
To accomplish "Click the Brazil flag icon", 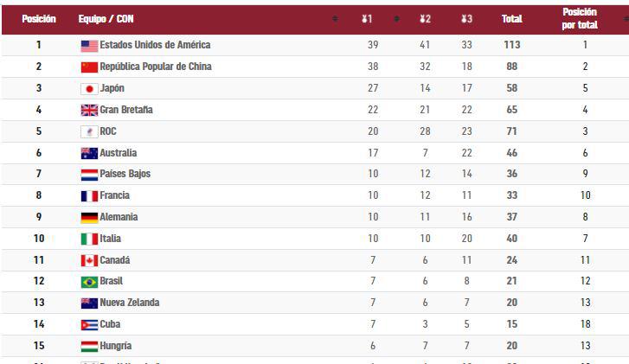I will 89,282.
